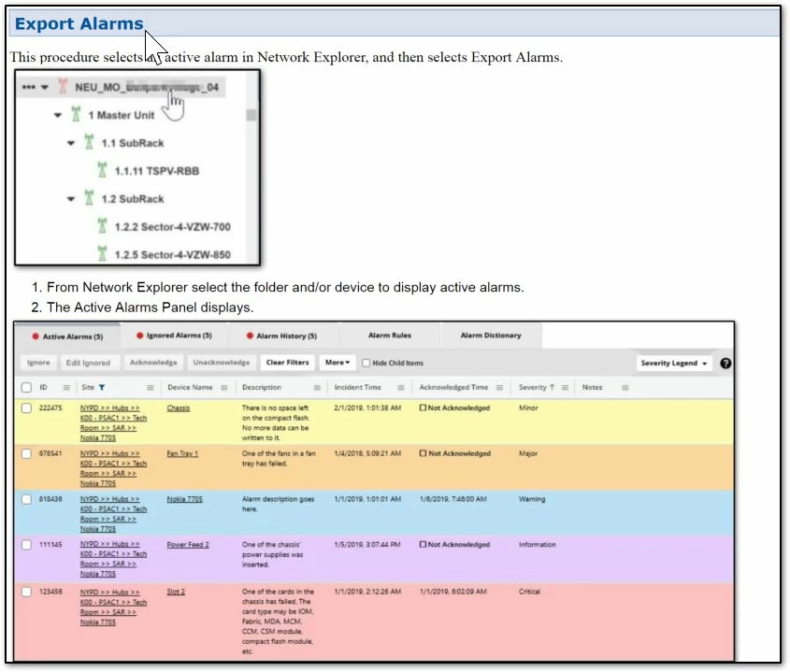Click the 1.1 SubRack tower icon
The height and width of the screenshot is (672, 790).
tap(89, 141)
